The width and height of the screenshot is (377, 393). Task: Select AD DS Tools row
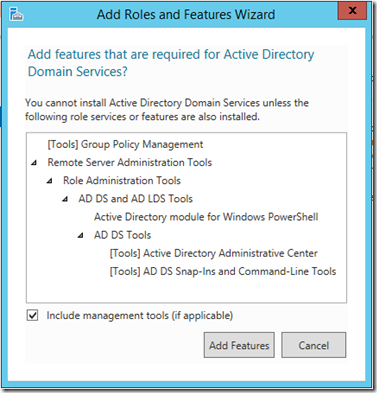[122, 235]
